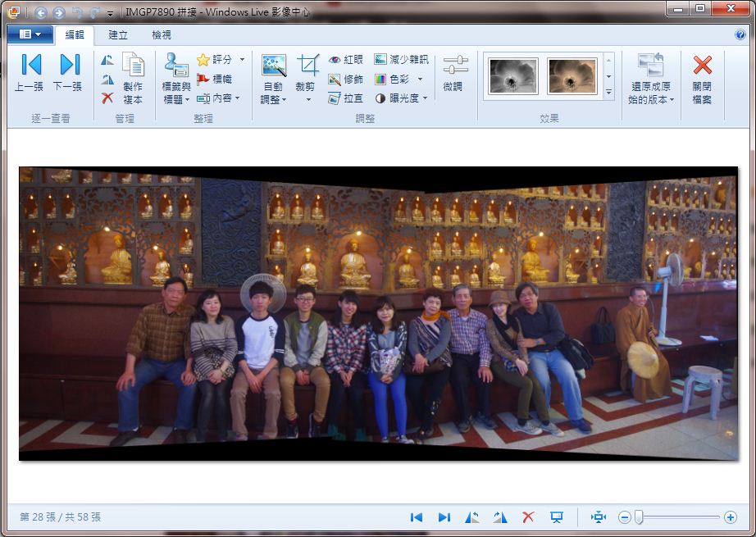Screen dimensions: 756x537
Task: Open 標籤與標題 tagging tool
Action: [176, 79]
